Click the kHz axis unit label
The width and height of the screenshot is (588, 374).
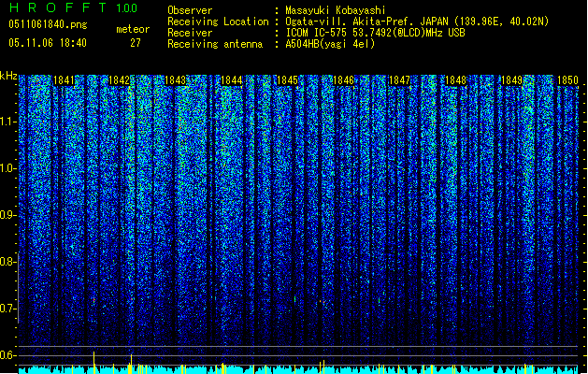(8, 76)
